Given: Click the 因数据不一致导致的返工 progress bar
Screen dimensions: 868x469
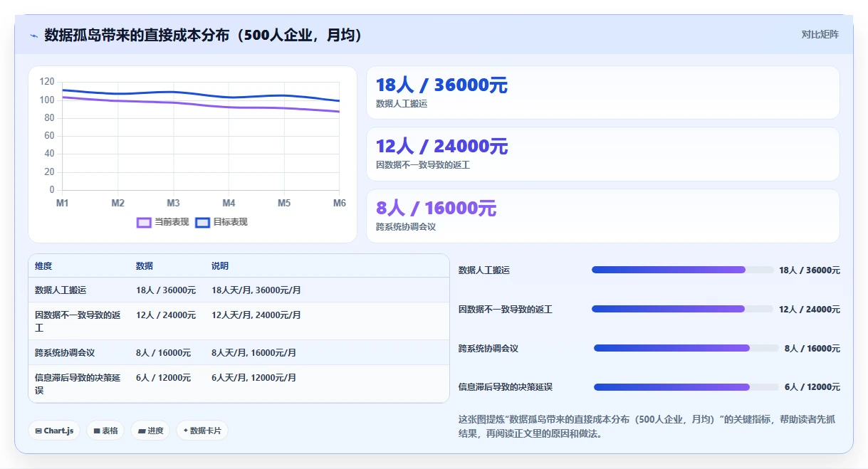Looking at the screenshot, I should pos(682,309).
